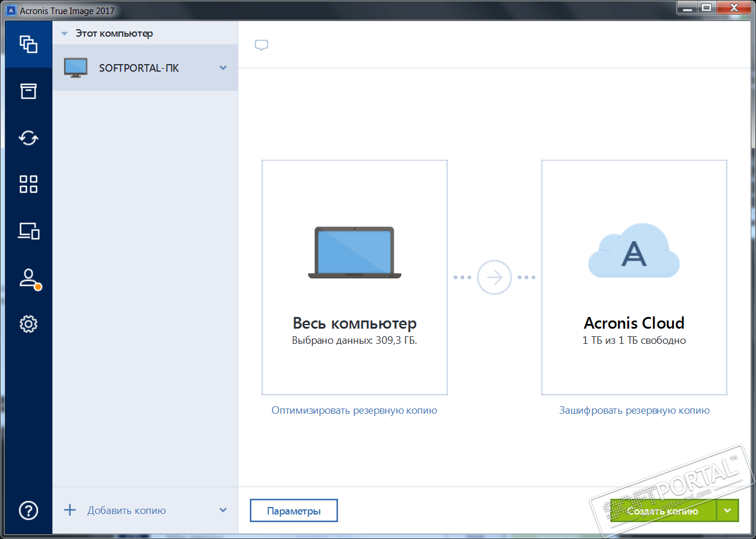
Task: Click the Acronis app icon in title bar
Action: point(11,10)
